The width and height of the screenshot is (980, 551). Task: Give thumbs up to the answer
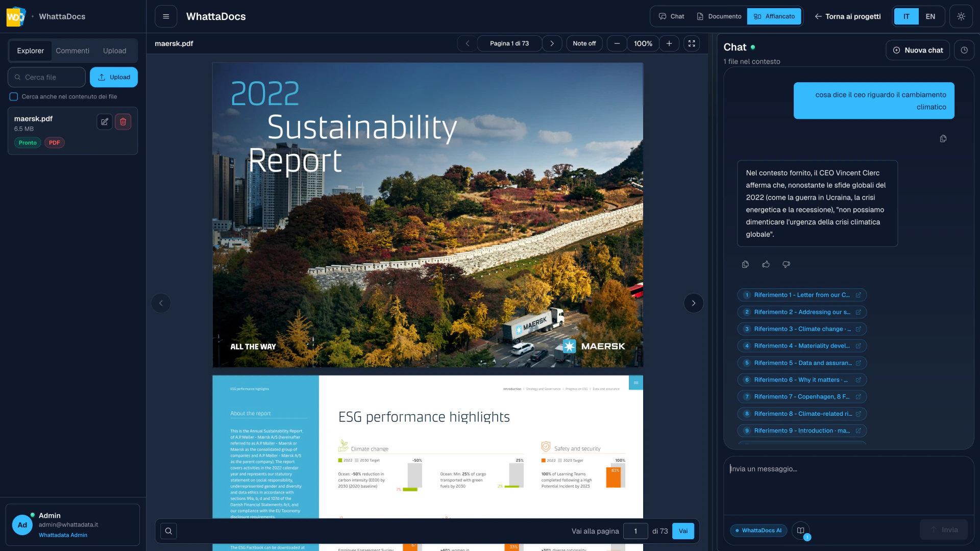click(766, 264)
